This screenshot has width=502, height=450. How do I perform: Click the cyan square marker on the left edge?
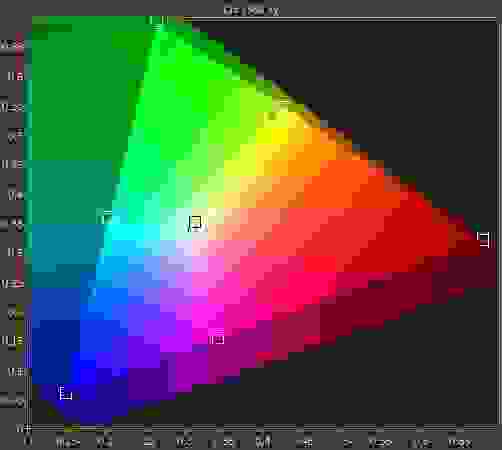(105, 217)
